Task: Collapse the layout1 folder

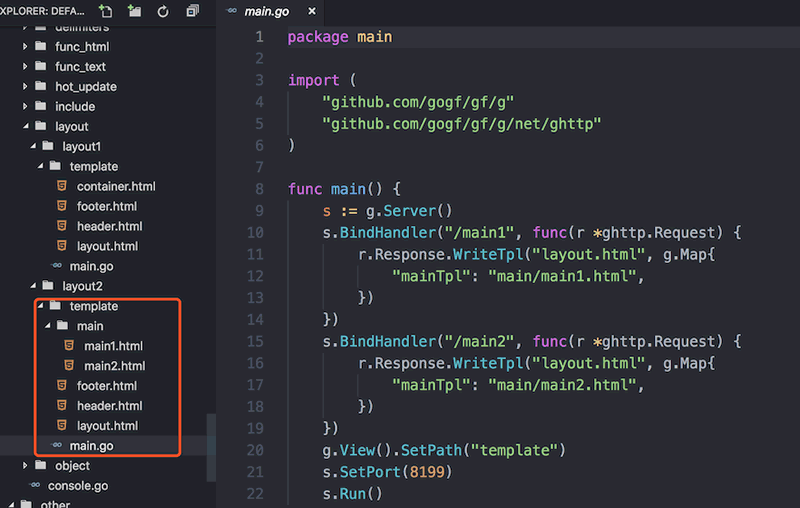Action: 33,146
